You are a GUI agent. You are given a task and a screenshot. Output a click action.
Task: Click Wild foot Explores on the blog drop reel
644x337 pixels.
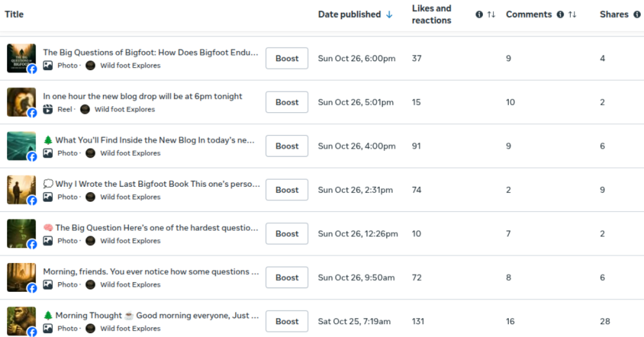124,110
